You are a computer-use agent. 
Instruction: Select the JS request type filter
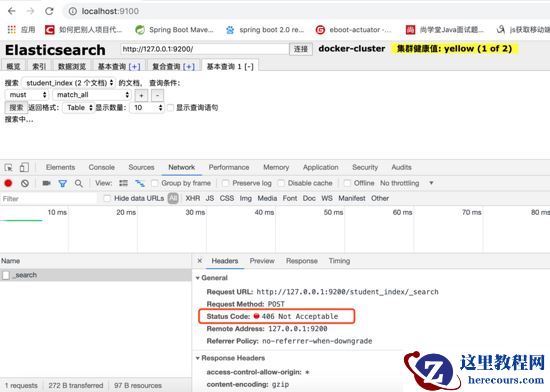coord(210,198)
